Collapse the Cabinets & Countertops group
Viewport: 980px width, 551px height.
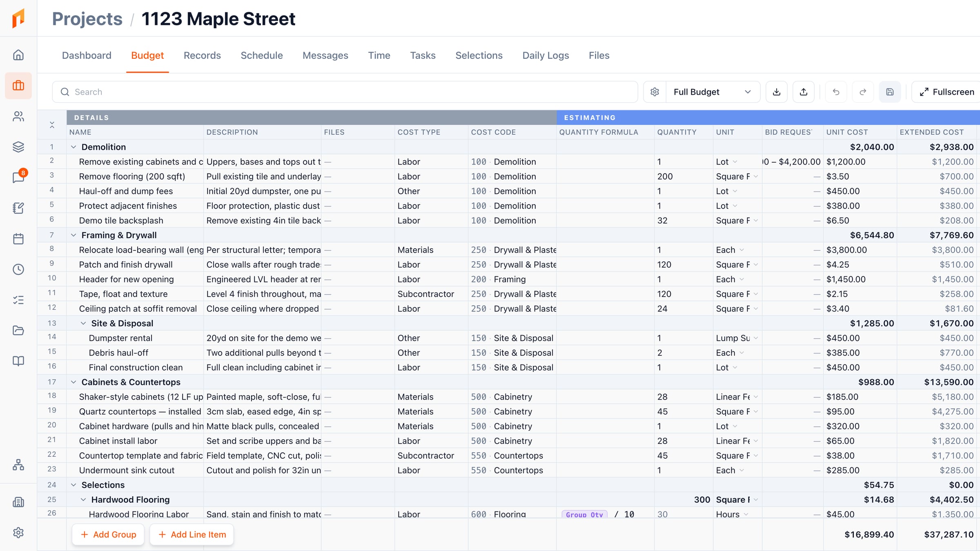coord(73,382)
